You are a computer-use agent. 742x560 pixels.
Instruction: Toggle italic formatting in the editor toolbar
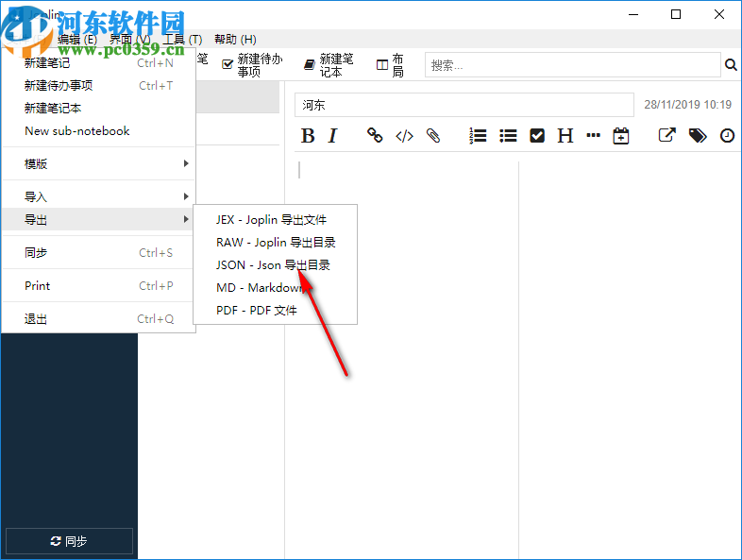(332, 136)
